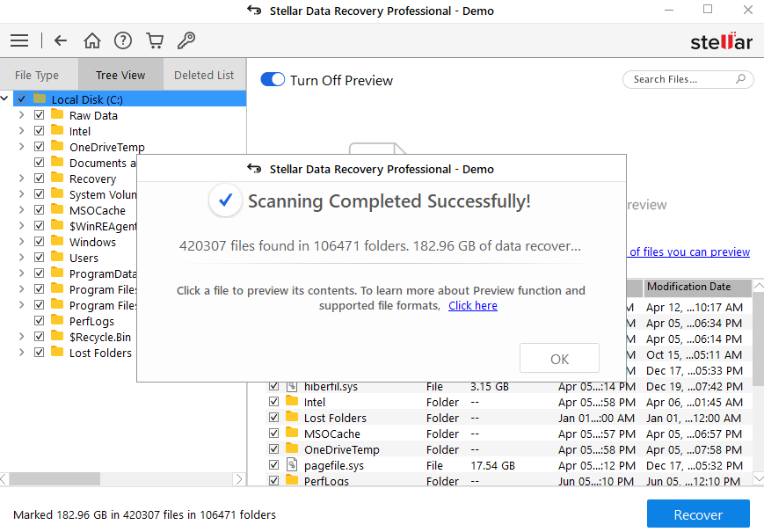Select the $Recycle.Bin folder icon
This screenshot has width=764, height=532.
[57, 336]
